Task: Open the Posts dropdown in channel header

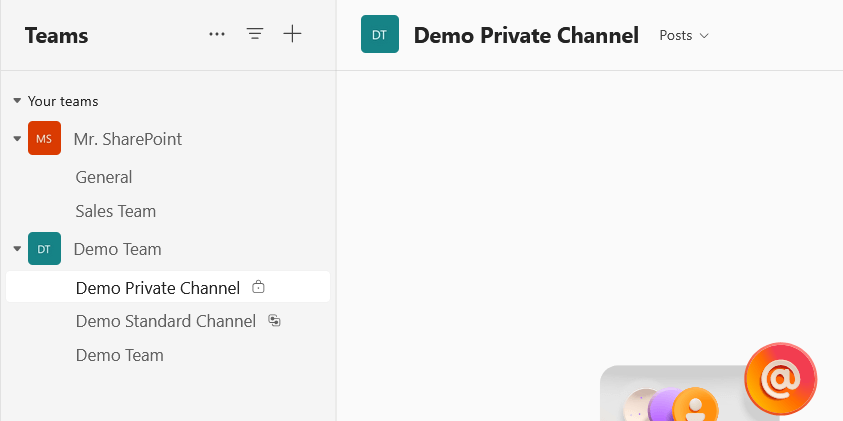Action: (x=684, y=35)
